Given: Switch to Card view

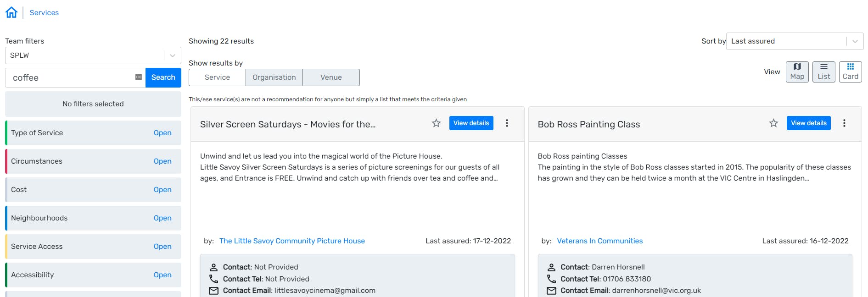Looking at the screenshot, I should (851, 72).
